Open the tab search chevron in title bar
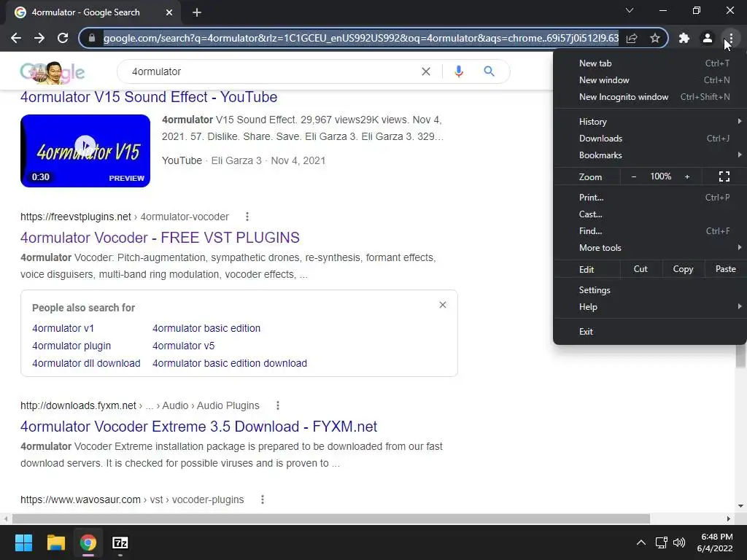Viewport: 747px width, 560px height. click(x=630, y=10)
